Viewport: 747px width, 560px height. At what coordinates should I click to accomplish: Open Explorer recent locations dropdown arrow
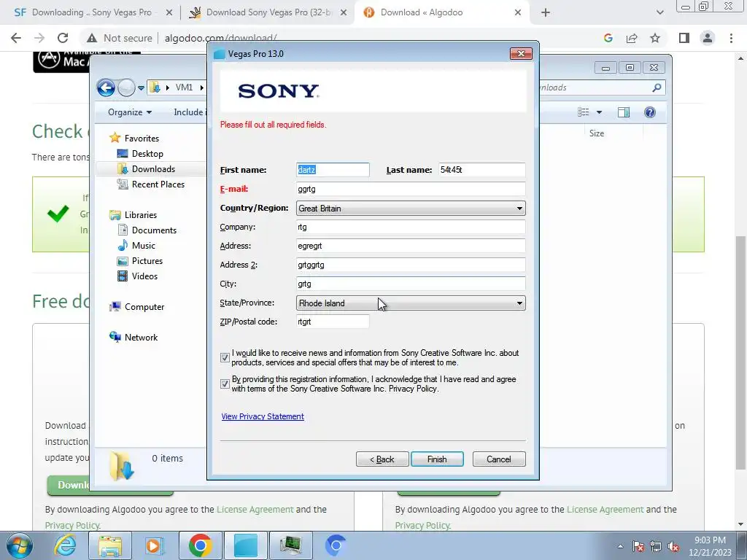(141, 88)
